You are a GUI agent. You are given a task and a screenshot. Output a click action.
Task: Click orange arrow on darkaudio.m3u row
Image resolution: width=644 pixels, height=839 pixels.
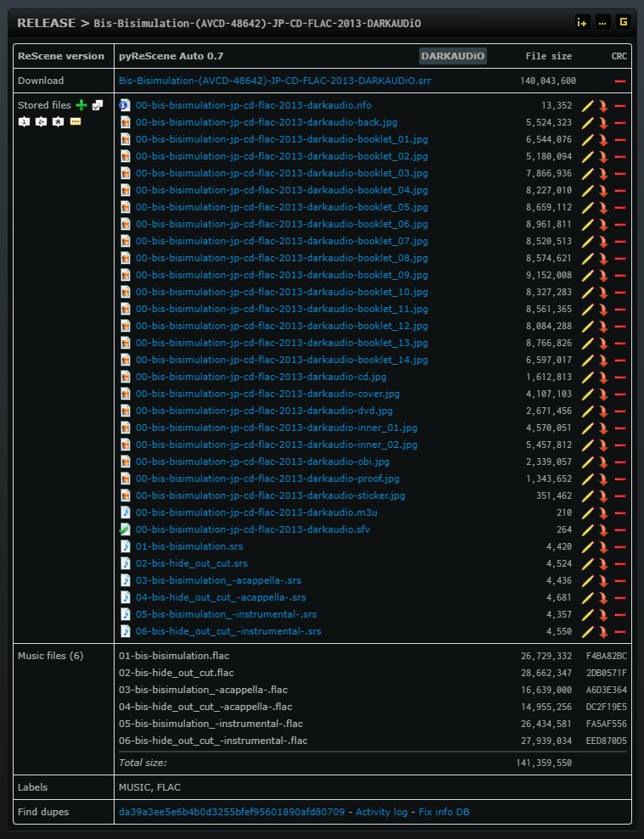tap(603, 513)
